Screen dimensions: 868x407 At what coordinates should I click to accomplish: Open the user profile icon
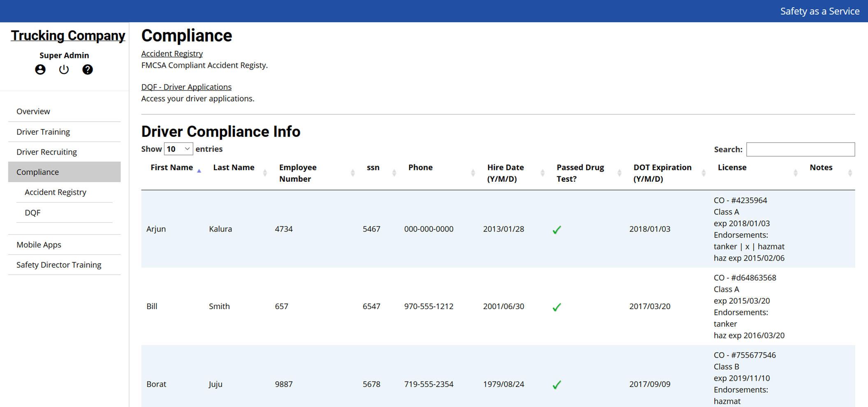pos(40,69)
